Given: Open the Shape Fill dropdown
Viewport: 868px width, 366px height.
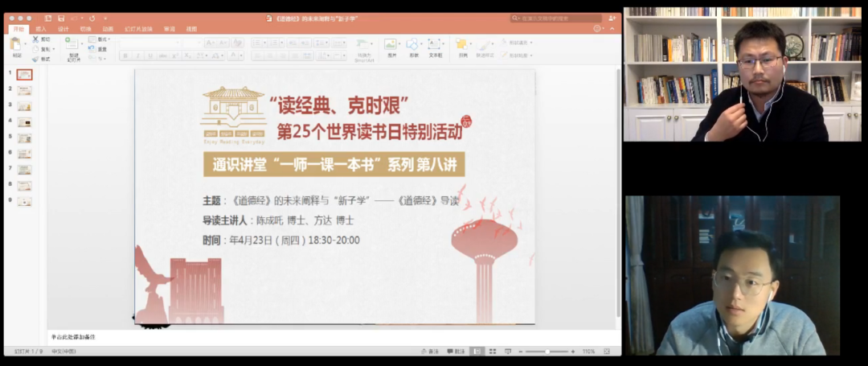Looking at the screenshot, I should (515, 42).
